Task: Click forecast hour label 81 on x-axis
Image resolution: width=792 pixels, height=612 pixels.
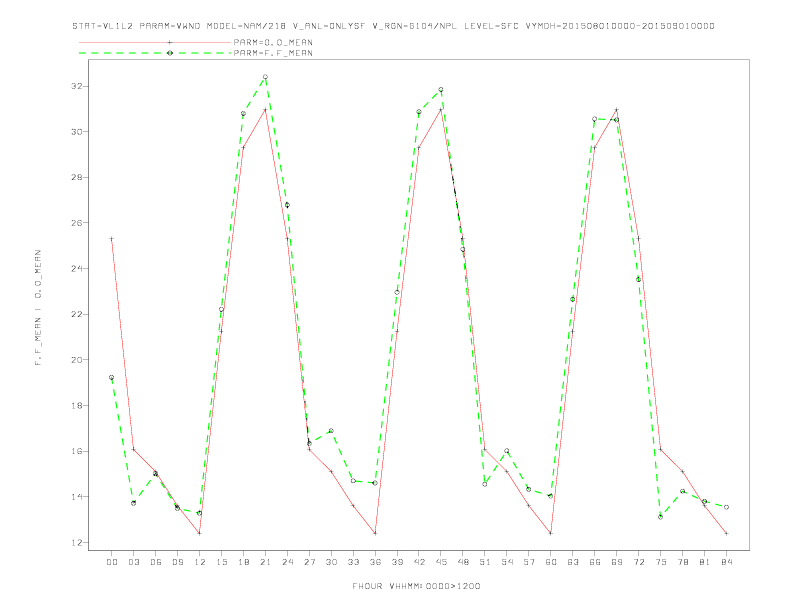Action: pos(705,562)
